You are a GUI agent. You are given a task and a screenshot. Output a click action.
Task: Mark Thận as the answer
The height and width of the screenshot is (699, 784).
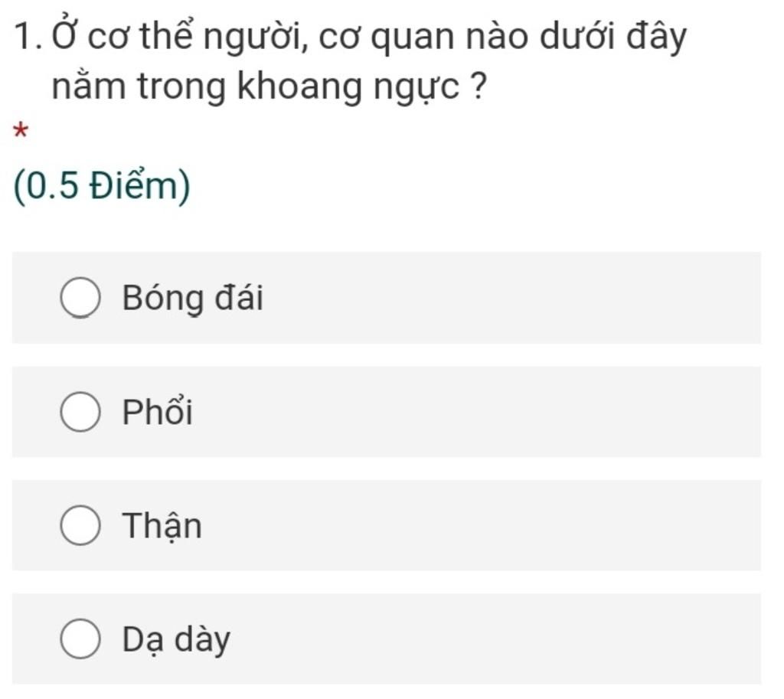click(x=80, y=525)
